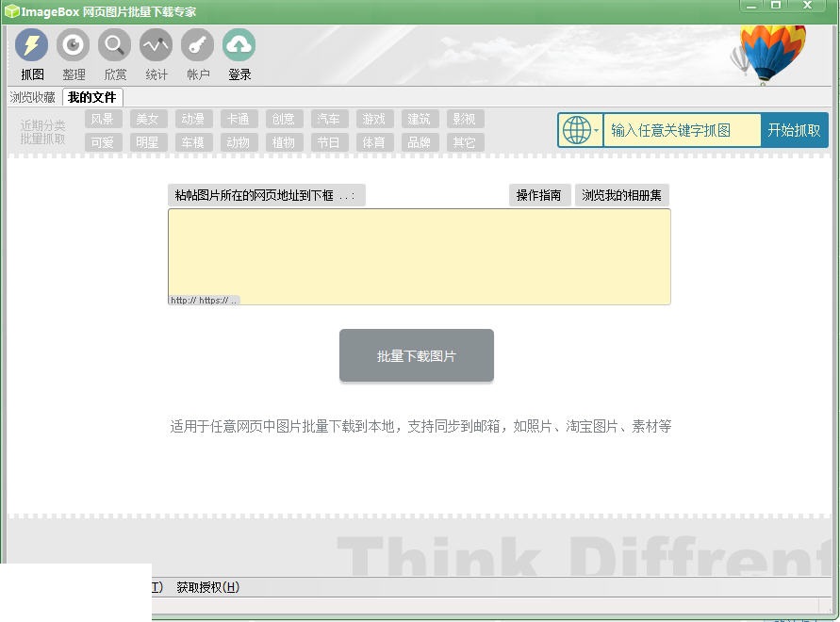The height and width of the screenshot is (622, 840).
Task: Switch to the 我的文件 tab
Action: [x=91, y=96]
